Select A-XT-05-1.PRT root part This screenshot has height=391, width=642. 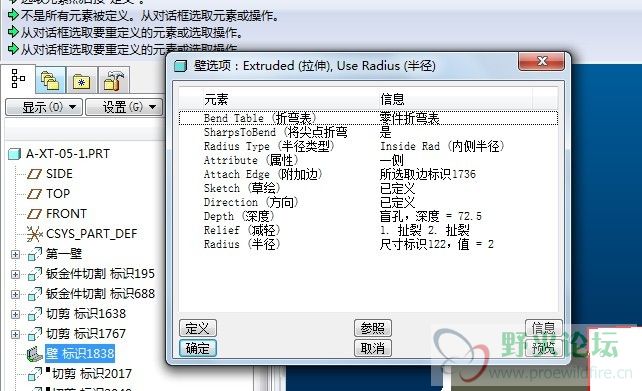pos(68,154)
